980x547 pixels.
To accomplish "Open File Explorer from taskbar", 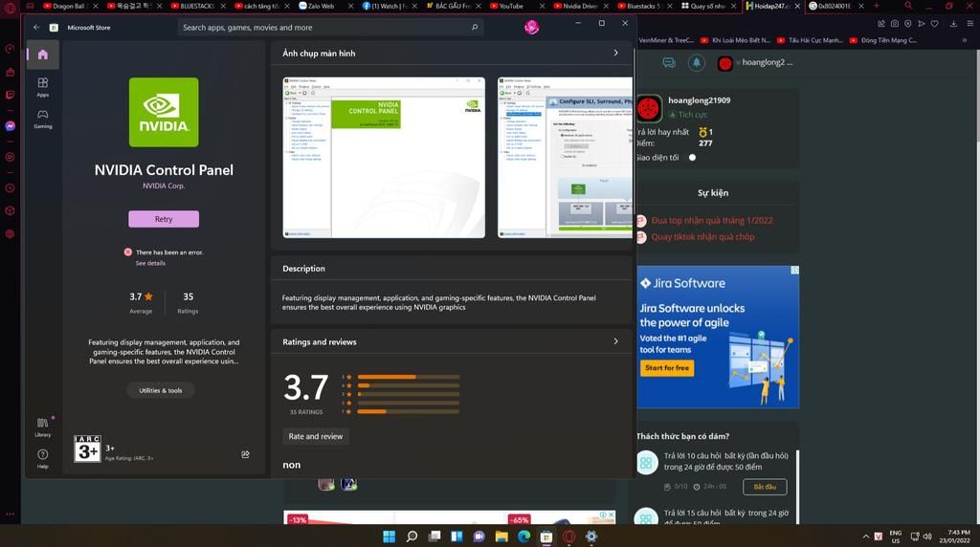I will point(501,536).
